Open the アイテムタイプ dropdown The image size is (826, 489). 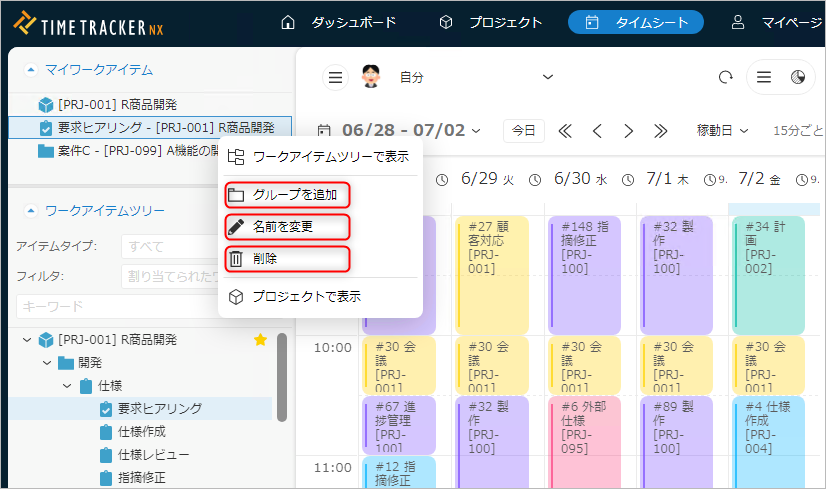coord(168,247)
